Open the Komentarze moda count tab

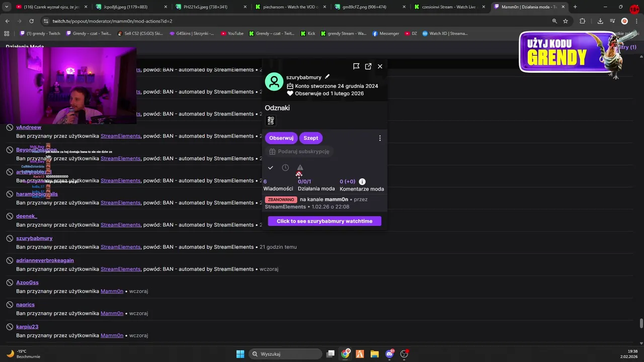tap(362, 185)
